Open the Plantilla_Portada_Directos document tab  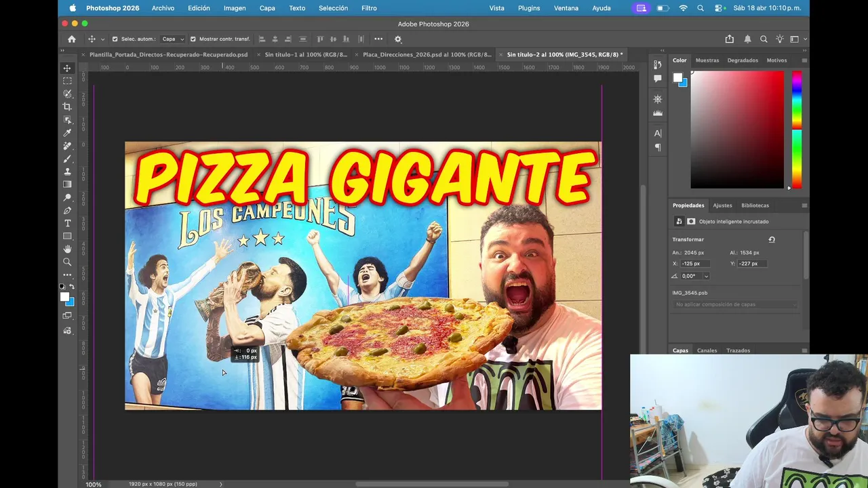click(168, 54)
